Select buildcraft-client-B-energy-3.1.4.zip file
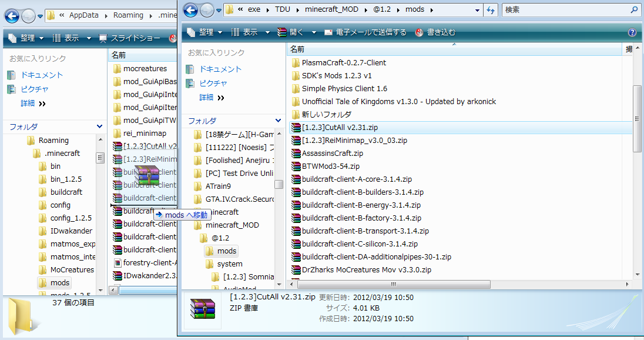The width and height of the screenshot is (644, 340). point(356,205)
